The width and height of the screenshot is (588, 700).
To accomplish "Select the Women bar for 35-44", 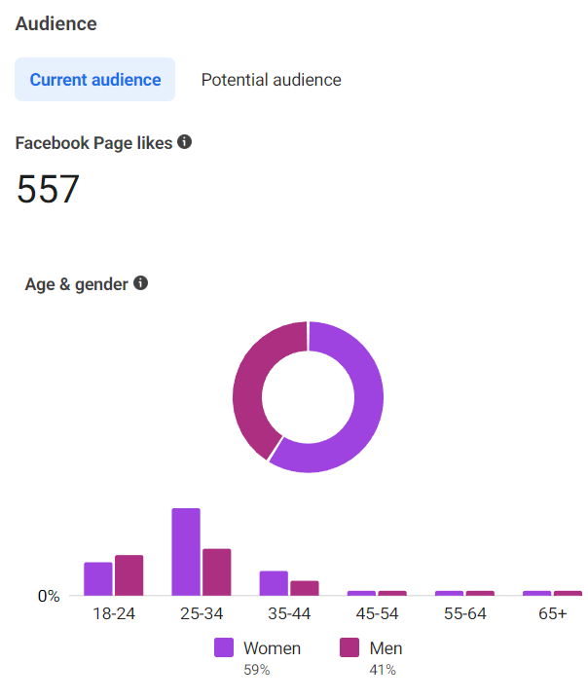I will point(274,583).
